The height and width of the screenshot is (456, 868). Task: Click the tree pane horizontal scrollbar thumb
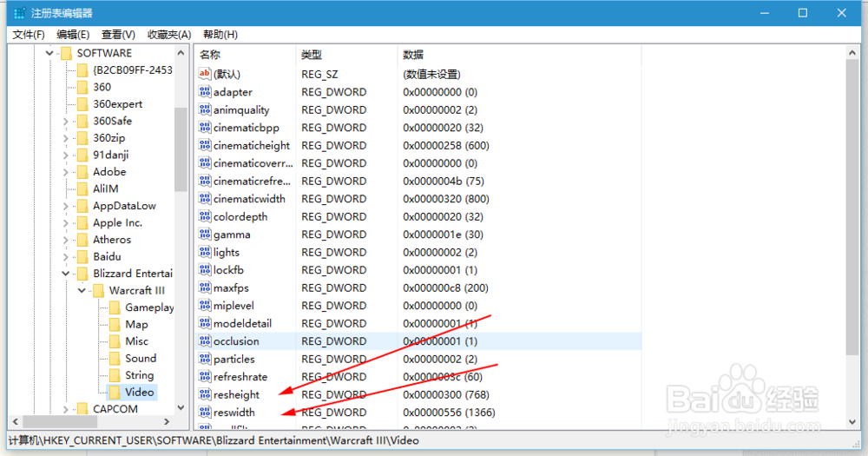coord(60,421)
